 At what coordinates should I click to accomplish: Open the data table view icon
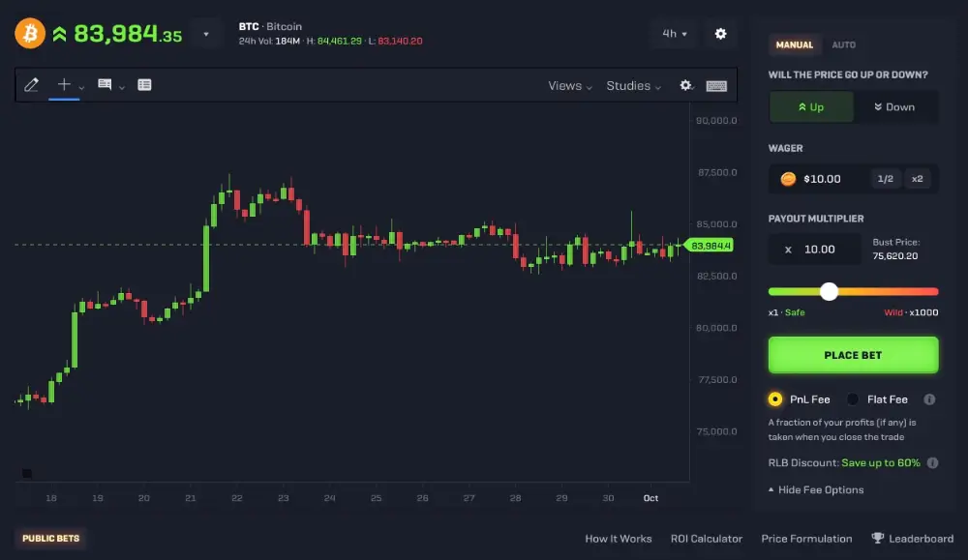point(144,84)
